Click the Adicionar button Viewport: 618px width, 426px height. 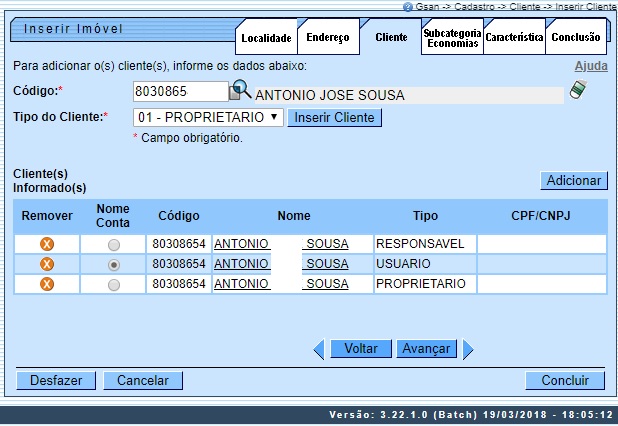[573, 181]
